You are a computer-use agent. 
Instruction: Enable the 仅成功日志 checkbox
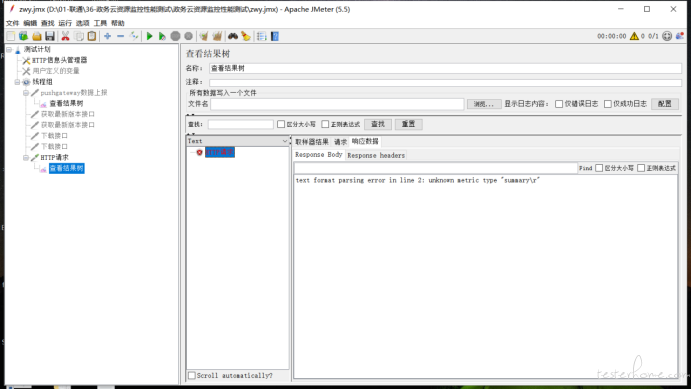(607, 104)
